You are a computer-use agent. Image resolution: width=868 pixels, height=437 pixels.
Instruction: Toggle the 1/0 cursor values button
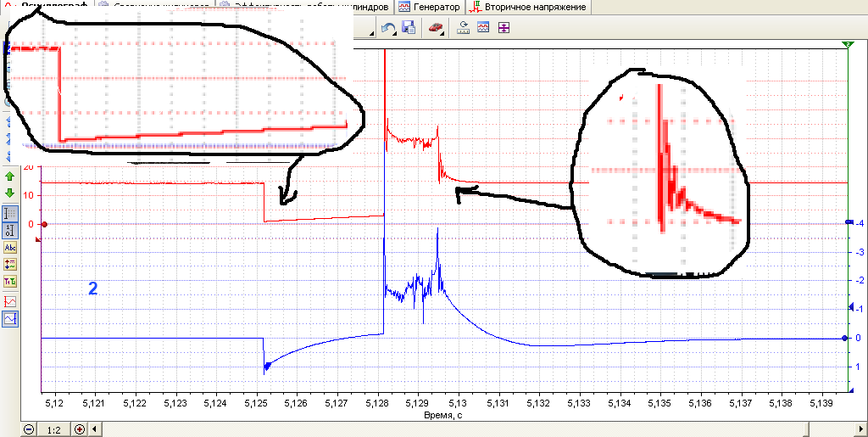[x=10, y=231]
